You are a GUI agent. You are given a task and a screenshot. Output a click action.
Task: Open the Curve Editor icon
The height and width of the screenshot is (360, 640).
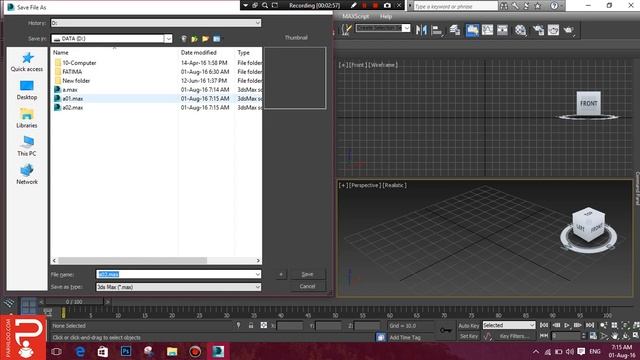coord(487,30)
